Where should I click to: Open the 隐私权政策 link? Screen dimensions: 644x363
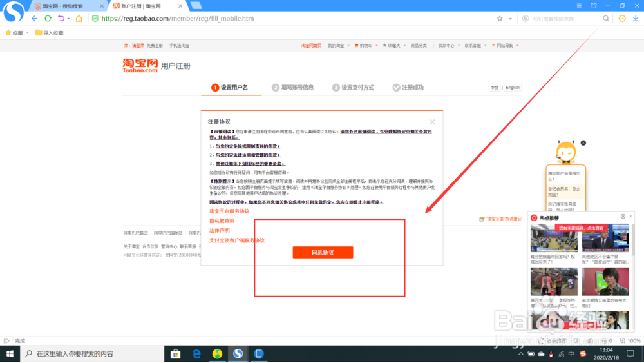pos(222,221)
